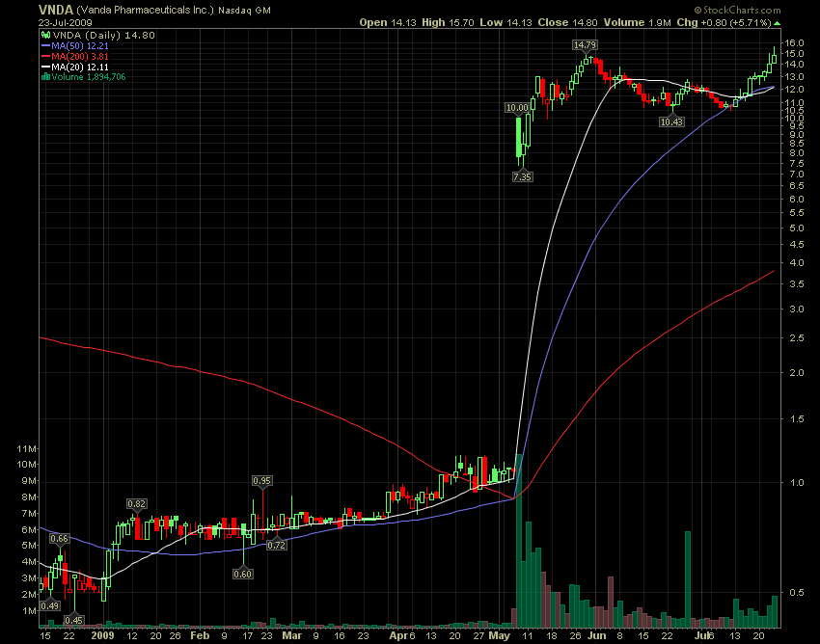The width and height of the screenshot is (820, 644).
Task: Click the Vanda Pharmaceuticals Inc. company name
Action: click(x=145, y=10)
